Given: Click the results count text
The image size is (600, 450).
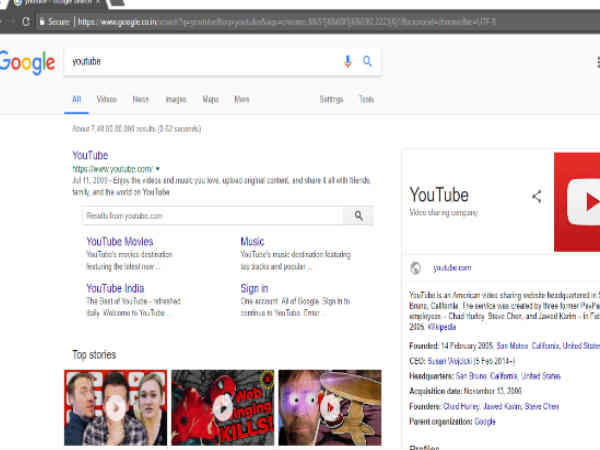Looking at the screenshot, I should pos(137,129).
